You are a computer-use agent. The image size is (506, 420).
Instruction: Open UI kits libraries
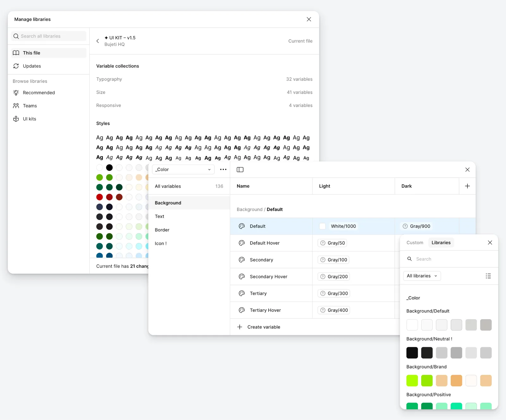(49, 119)
